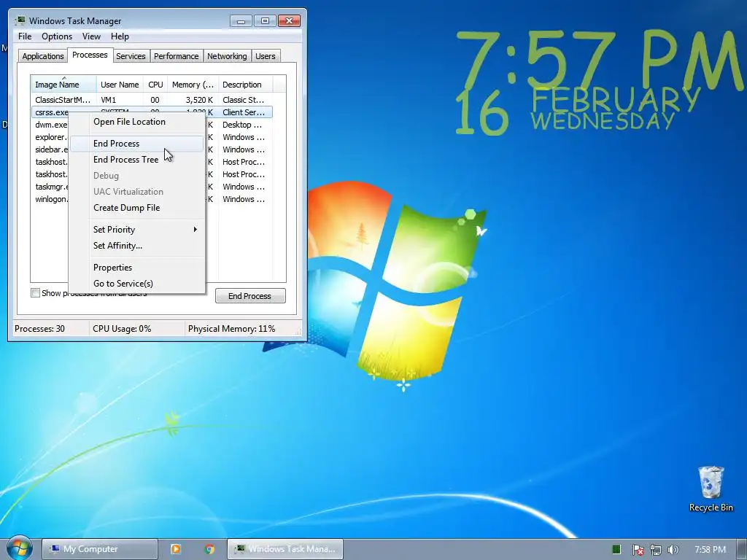Choose Open File Location in context menu

pyautogui.click(x=136, y=122)
